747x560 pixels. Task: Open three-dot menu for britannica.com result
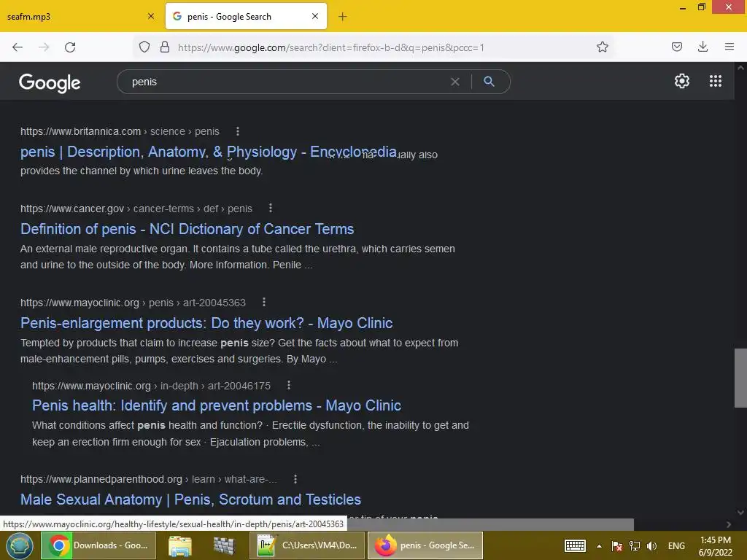pyautogui.click(x=238, y=131)
